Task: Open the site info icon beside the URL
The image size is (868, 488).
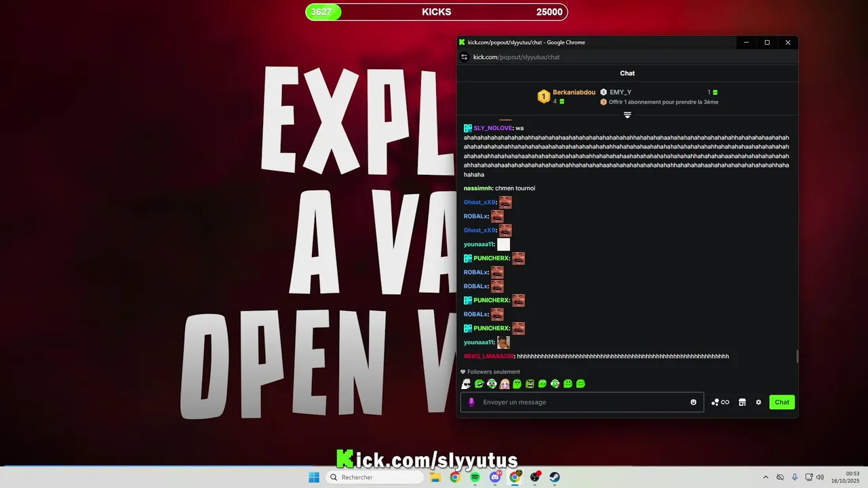Action: click(465, 57)
